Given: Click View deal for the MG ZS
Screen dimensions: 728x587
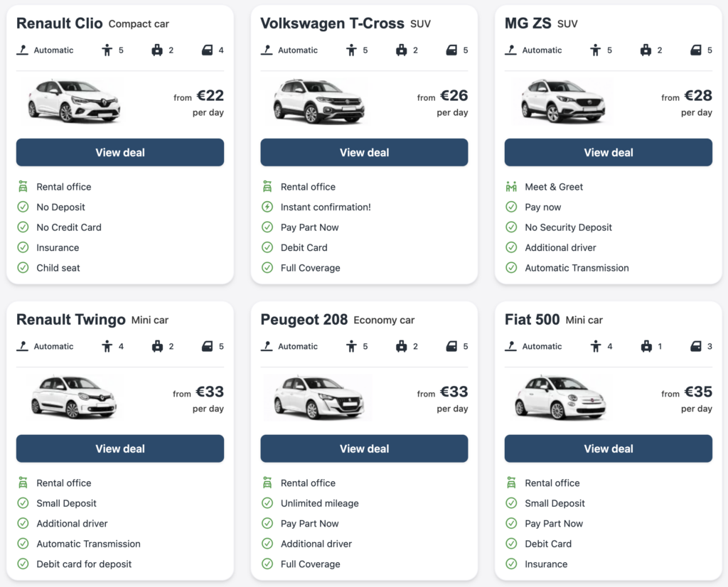Looking at the screenshot, I should point(608,152).
